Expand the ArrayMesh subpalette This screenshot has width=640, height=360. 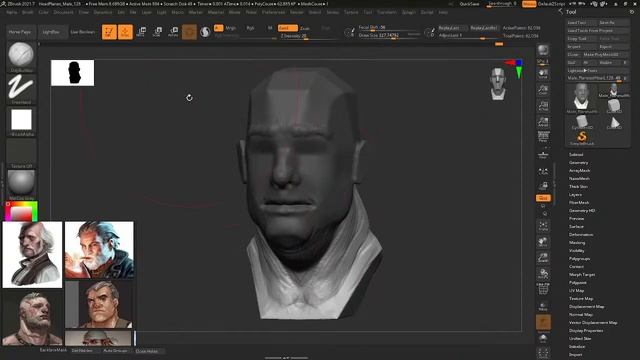[579, 171]
